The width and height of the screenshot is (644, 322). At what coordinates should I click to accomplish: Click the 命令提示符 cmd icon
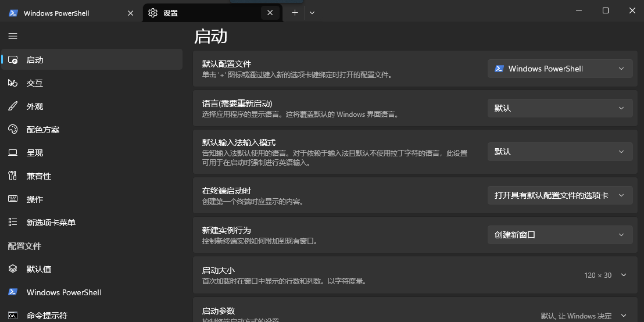click(x=13, y=316)
